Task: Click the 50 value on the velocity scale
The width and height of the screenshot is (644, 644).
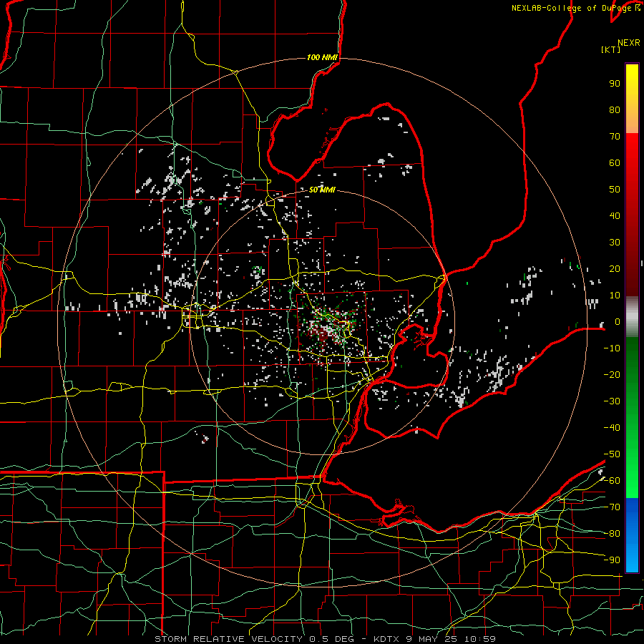Action: pos(615,190)
